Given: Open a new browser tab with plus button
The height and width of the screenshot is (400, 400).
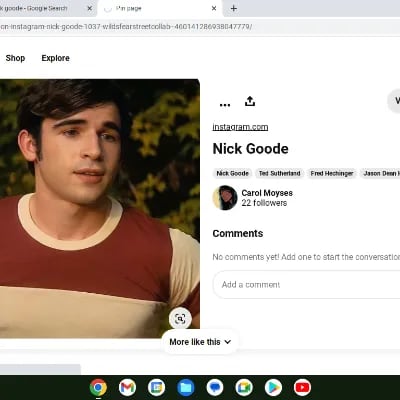Looking at the screenshot, I should tap(234, 8).
